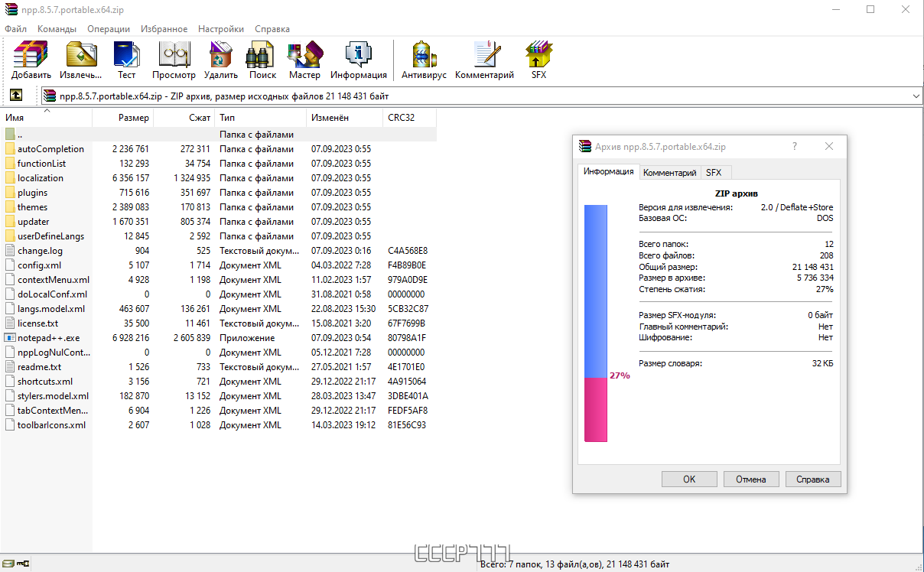This screenshot has width=924, height=572.
Task: Select the themes folder icon
Action: click(10, 207)
